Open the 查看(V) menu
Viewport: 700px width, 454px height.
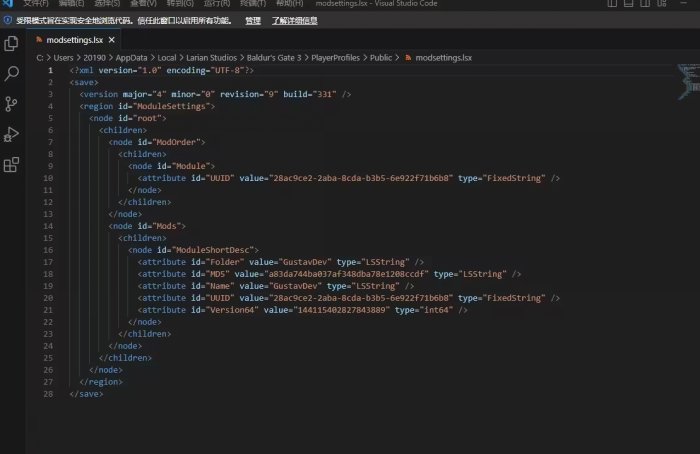click(143, 4)
